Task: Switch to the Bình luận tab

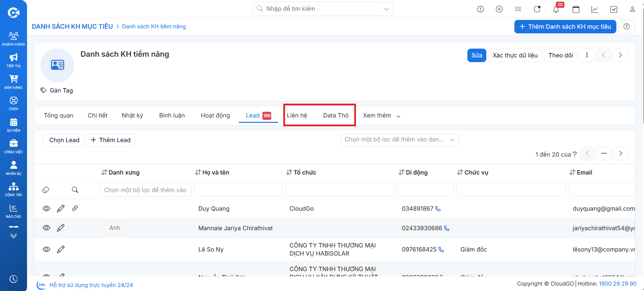Action: (x=172, y=115)
